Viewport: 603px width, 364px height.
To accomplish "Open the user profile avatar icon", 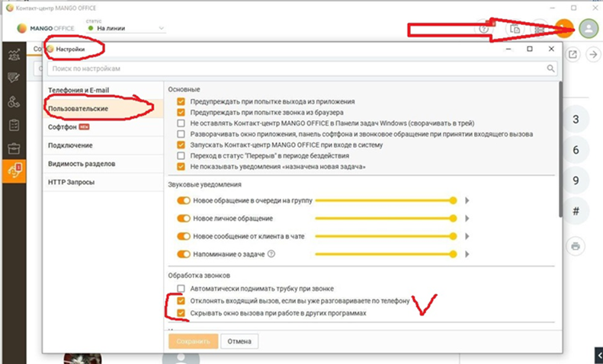I will coord(588,28).
